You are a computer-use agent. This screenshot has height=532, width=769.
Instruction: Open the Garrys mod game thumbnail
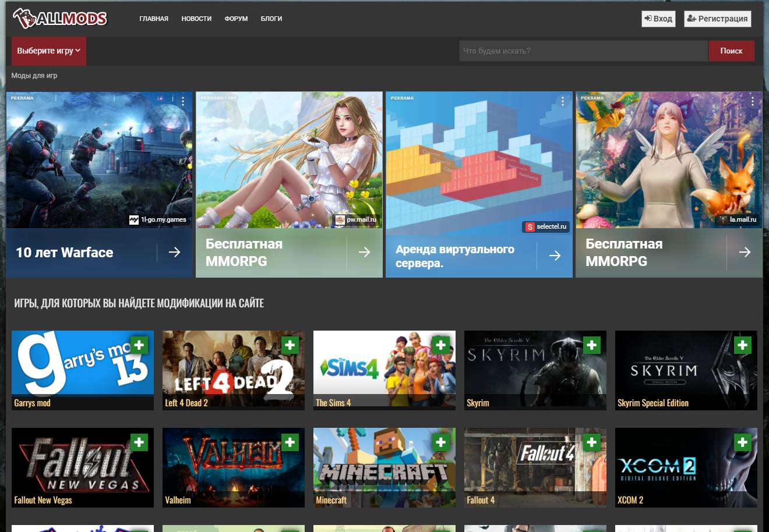[x=83, y=370]
